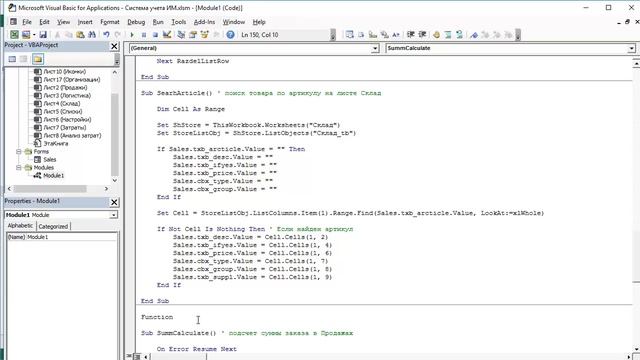Screen dimensions: 640x360
Task: Click the Complete Word icon in Edit toolbar
Action: 396,35
